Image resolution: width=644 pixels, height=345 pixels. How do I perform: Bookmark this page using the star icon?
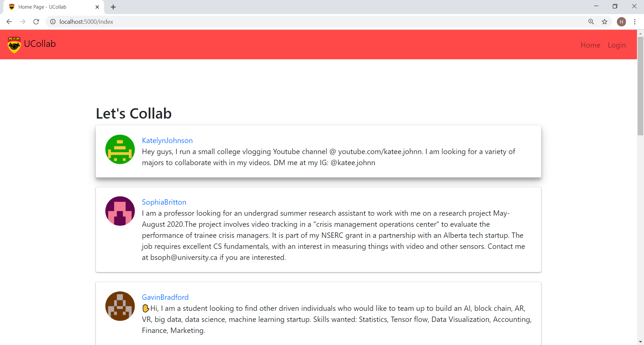coord(605,21)
